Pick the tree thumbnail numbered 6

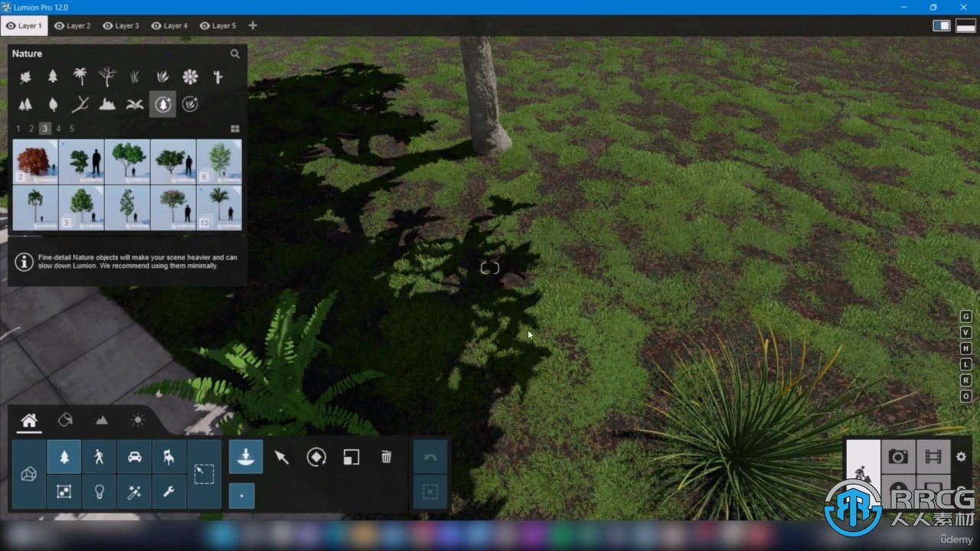pyautogui.click(x=219, y=161)
